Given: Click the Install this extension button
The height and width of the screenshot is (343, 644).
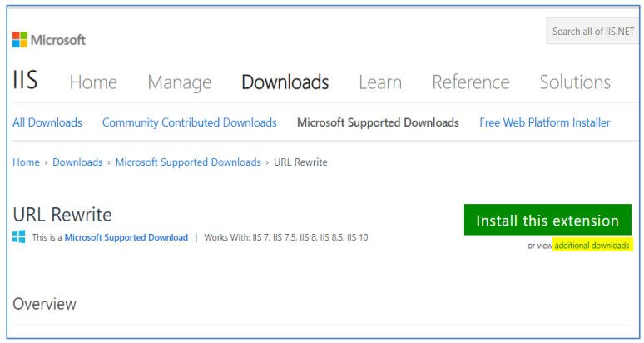Looking at the screenshot, I should (x=547, y=220).
